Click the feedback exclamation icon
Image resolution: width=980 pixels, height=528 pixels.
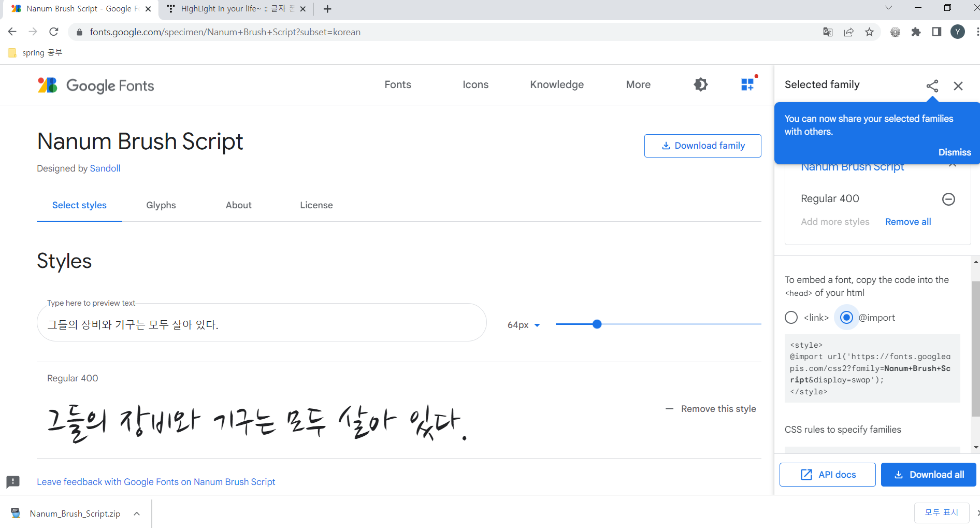point(13,482)
